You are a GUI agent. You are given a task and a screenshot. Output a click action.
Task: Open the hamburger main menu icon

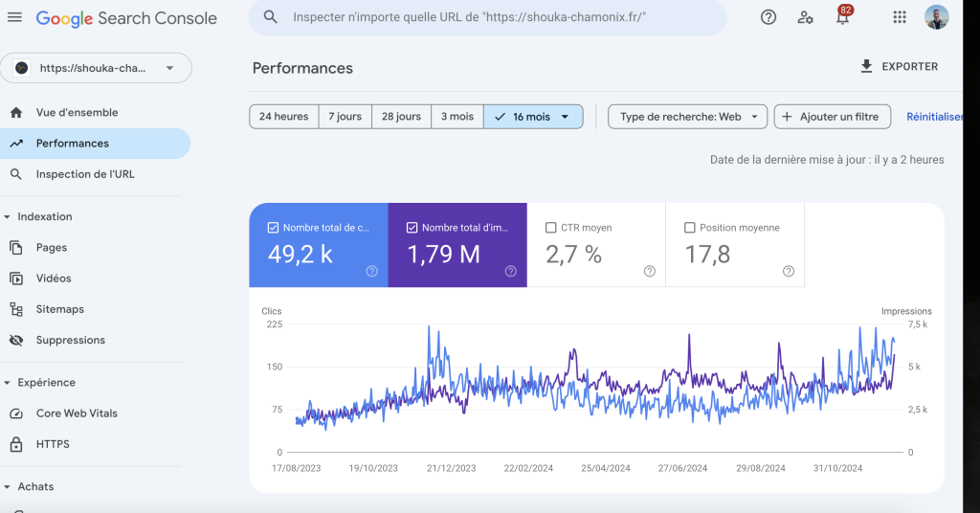pos(14,17)
